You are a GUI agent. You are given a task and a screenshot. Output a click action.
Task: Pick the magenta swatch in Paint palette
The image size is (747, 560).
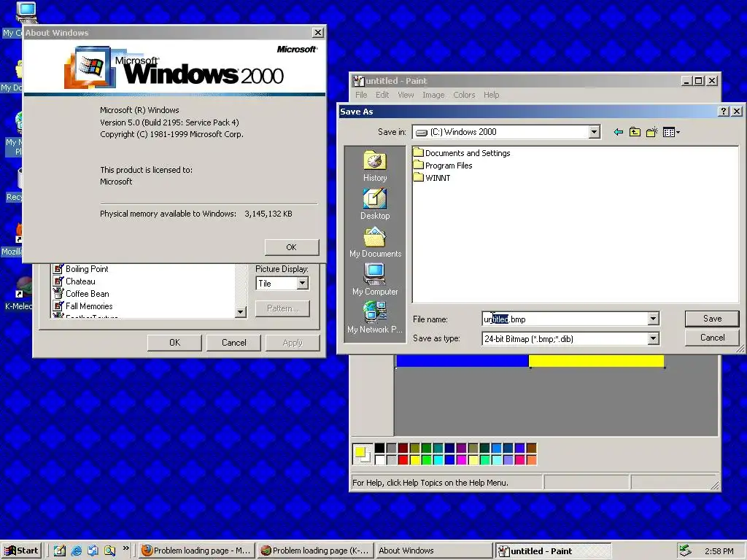(461, 459)
